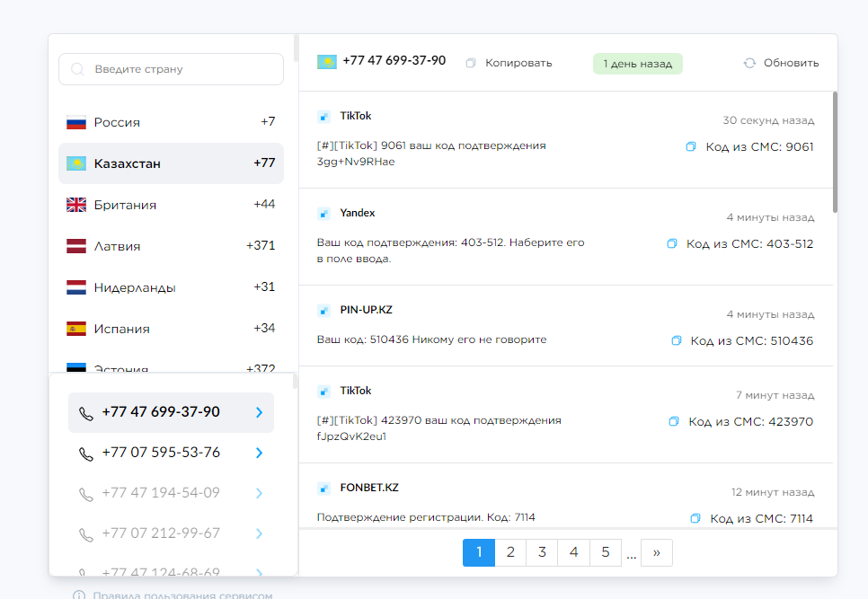868x599 pixels.
Task: Click the FONBET.KZ sender icon
Action: pos(323,488)
